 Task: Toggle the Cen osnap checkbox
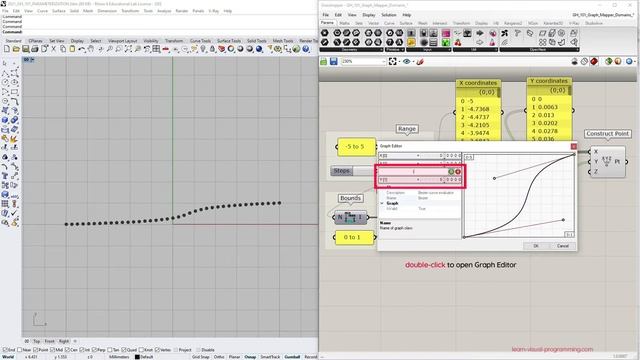[67, 350]
